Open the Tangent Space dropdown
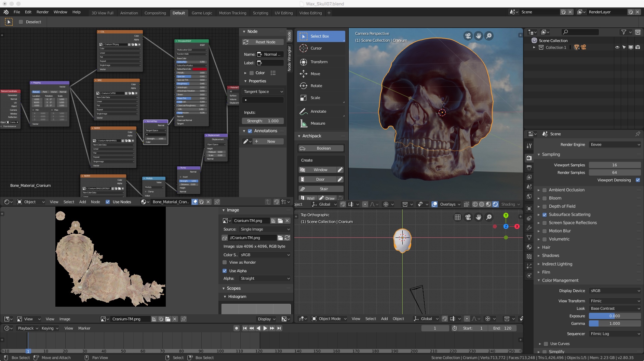This screenshot has width=644, height=361. pos(263,92)
